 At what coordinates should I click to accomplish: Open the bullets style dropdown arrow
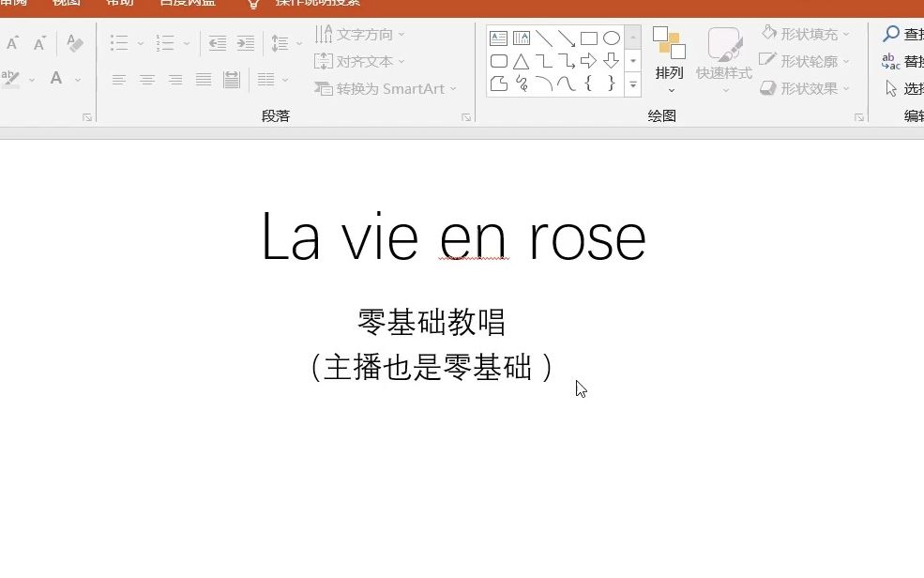coord(141,43)
